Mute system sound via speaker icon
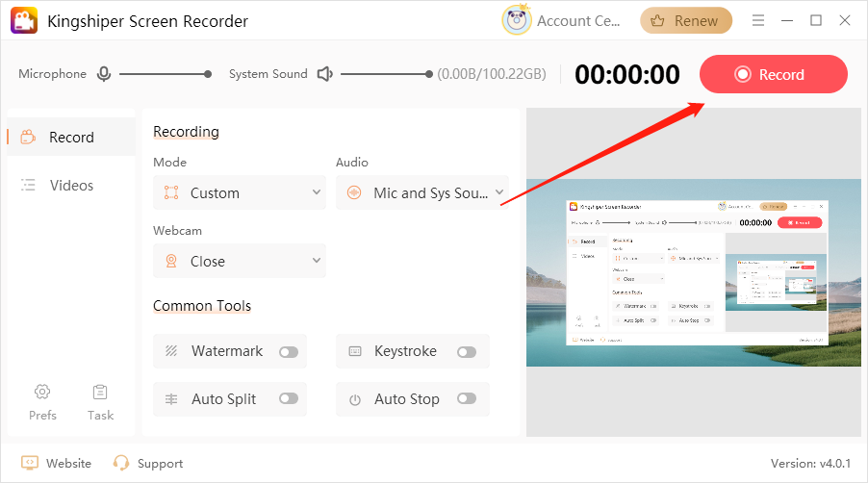The image size is (868, 483). 325,74
